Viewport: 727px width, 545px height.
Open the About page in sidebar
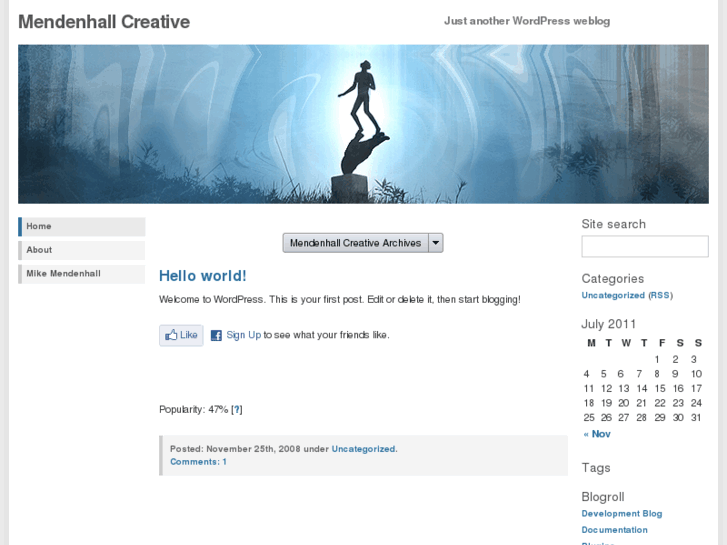82,250
